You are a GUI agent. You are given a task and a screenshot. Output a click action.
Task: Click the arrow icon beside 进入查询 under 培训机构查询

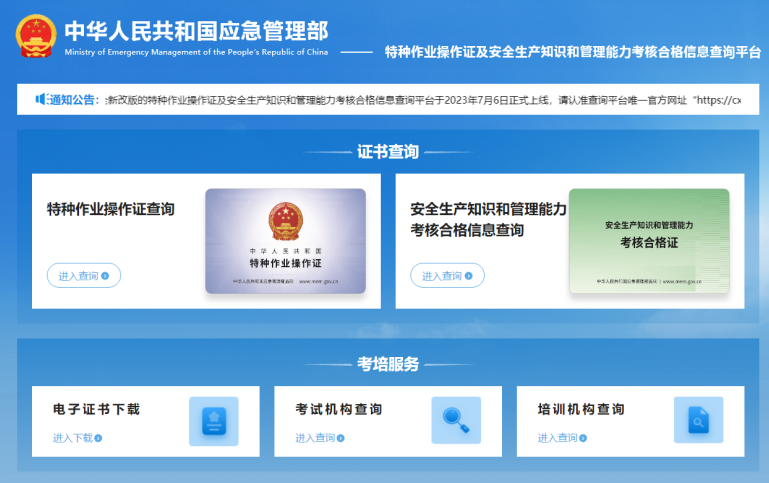[583, 438]
